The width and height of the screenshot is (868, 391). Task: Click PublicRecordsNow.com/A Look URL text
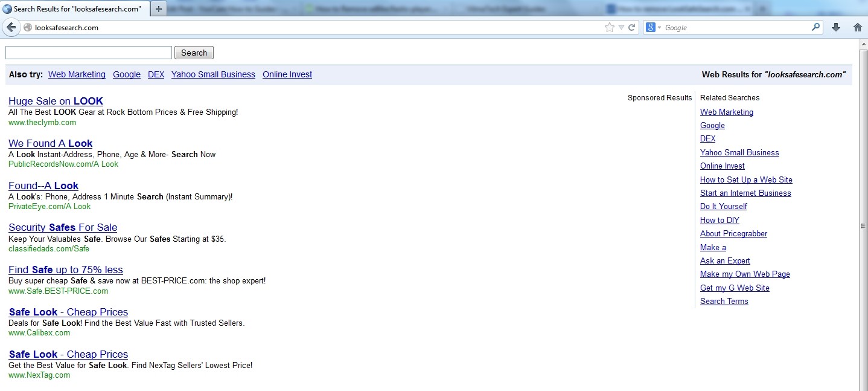click(x=63, y=164)
